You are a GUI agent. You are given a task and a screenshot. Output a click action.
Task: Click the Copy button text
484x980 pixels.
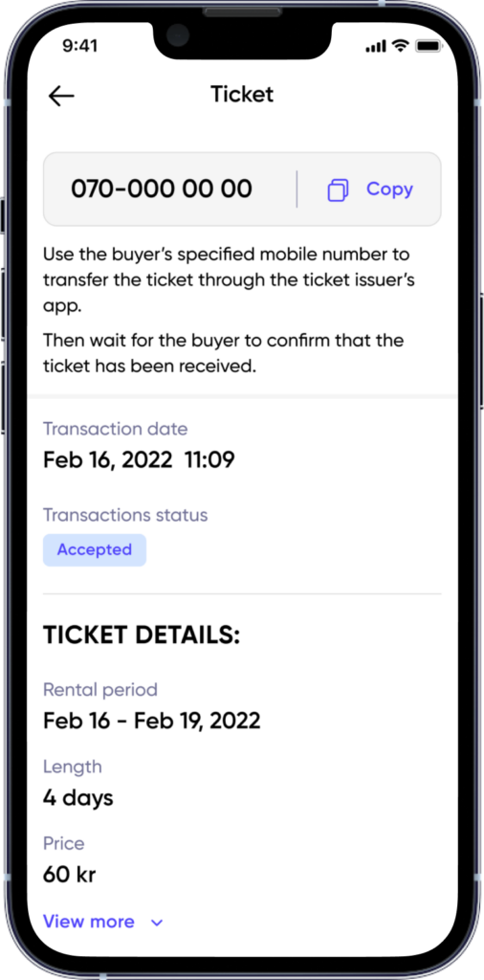(x=389, y=189)
